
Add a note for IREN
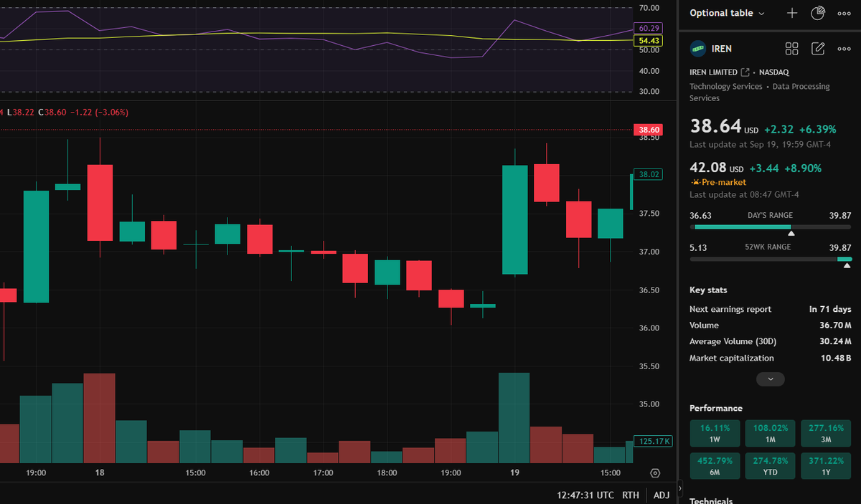pos(818,49)
